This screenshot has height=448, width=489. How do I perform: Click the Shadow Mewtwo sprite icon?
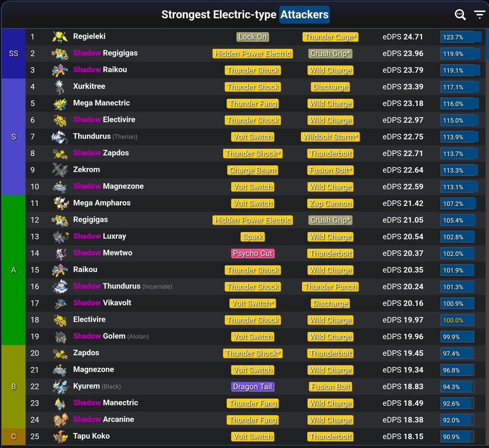click(60, 253)
